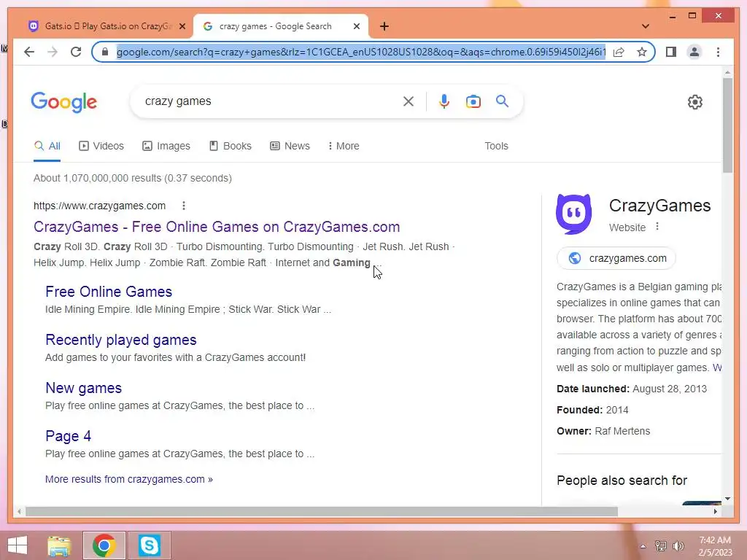Click the CrazyGames logo in knowledge panel

coord(573,214)
